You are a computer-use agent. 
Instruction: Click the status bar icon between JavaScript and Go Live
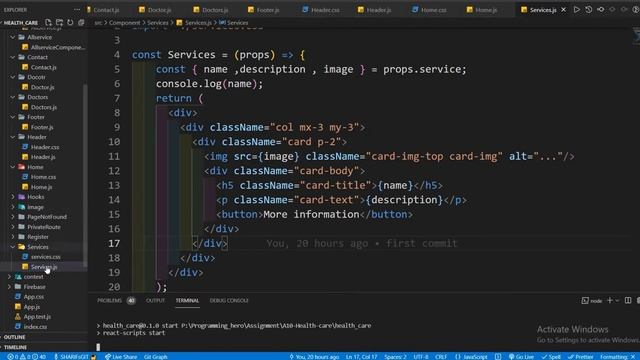(x=498, y=357)
